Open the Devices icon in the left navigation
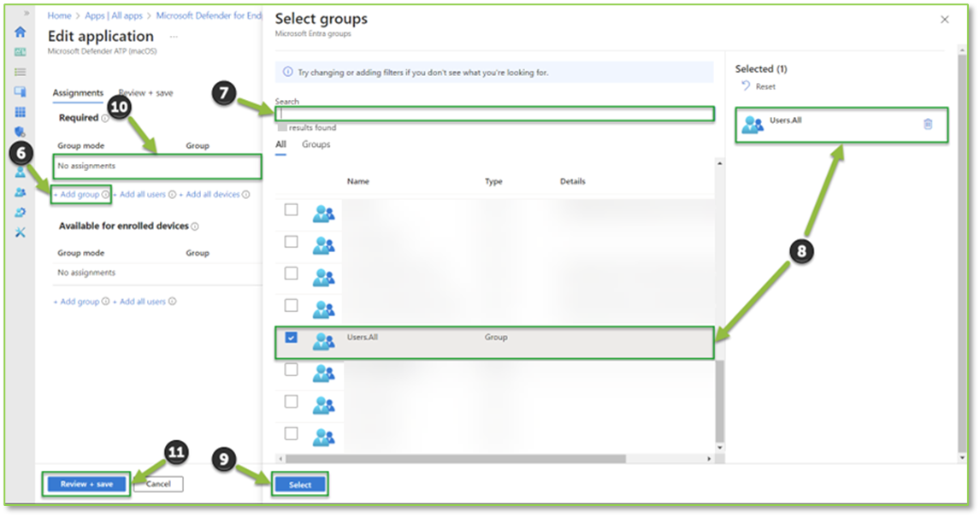The width and height of the screenshot is (980, 517). click(x=20, y=91)
